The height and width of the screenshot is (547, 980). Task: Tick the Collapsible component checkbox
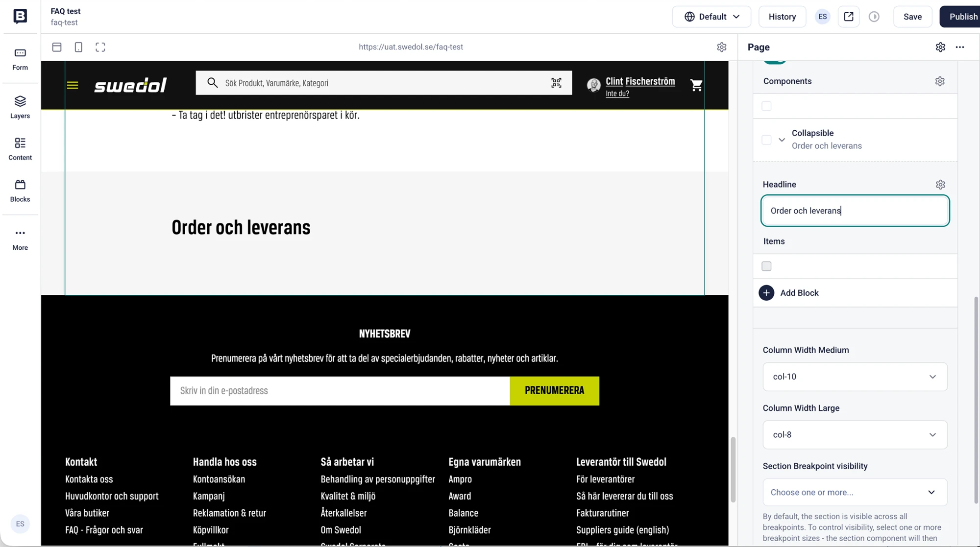pyautogui.click(x=766, y=140)
